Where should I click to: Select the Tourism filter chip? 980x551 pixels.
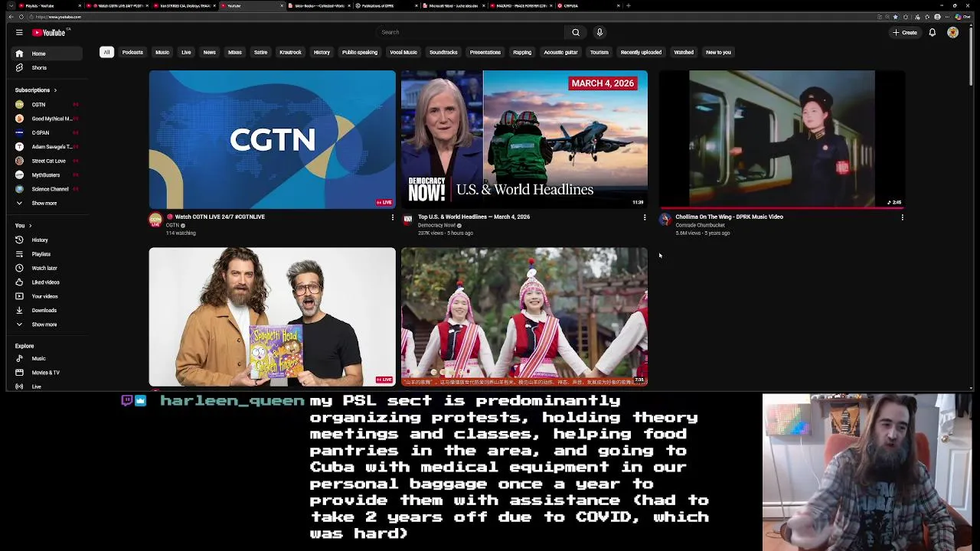599,52
